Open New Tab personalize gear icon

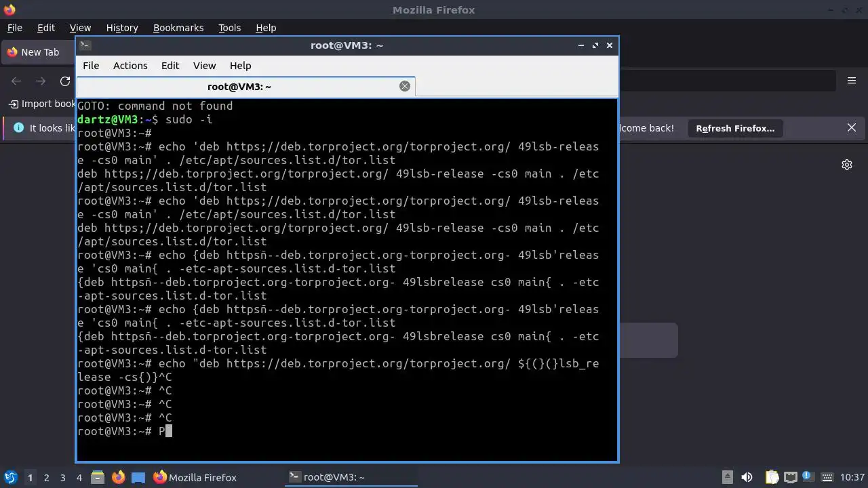847,165
